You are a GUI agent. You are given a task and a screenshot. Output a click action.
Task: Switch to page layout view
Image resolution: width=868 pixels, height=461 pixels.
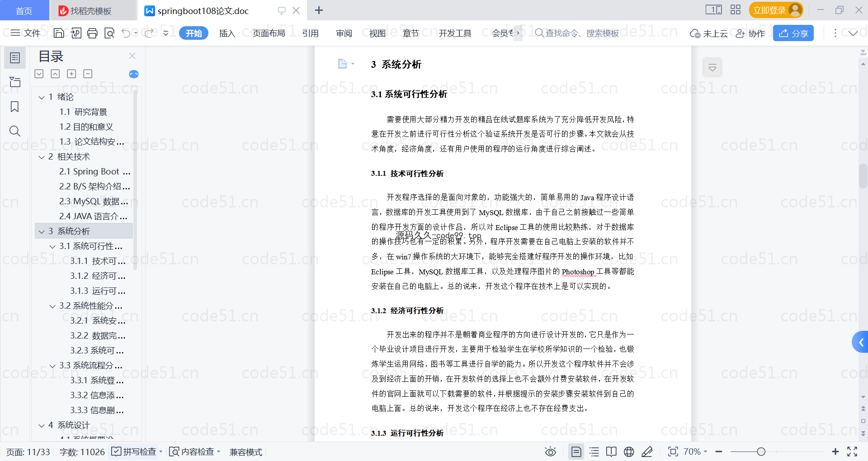click(576, 452)
